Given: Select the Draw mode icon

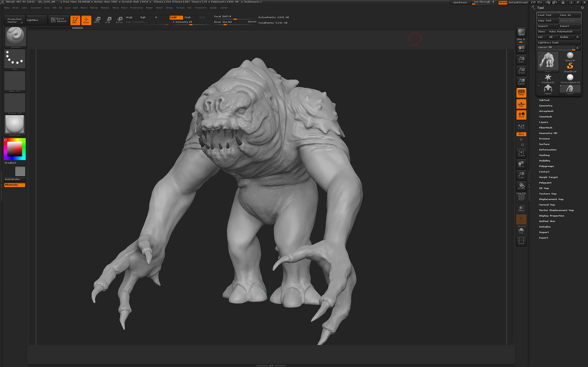Looking at the screenshot, I should pyautogui.click(x=86, y=20).
